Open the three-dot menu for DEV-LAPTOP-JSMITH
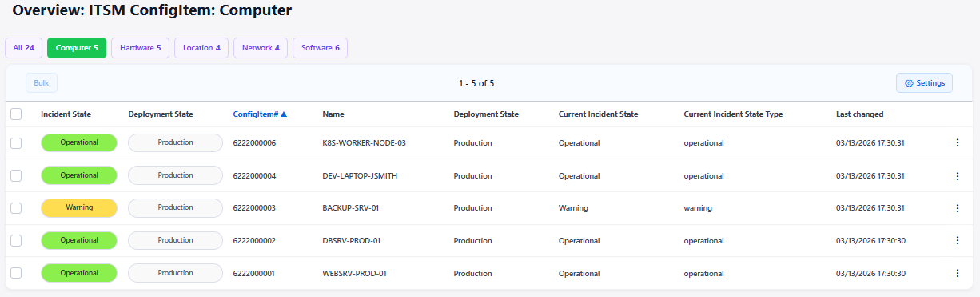The height and width of the screenshot is (297, 980). pyautogui.click(x=957, y=175)
